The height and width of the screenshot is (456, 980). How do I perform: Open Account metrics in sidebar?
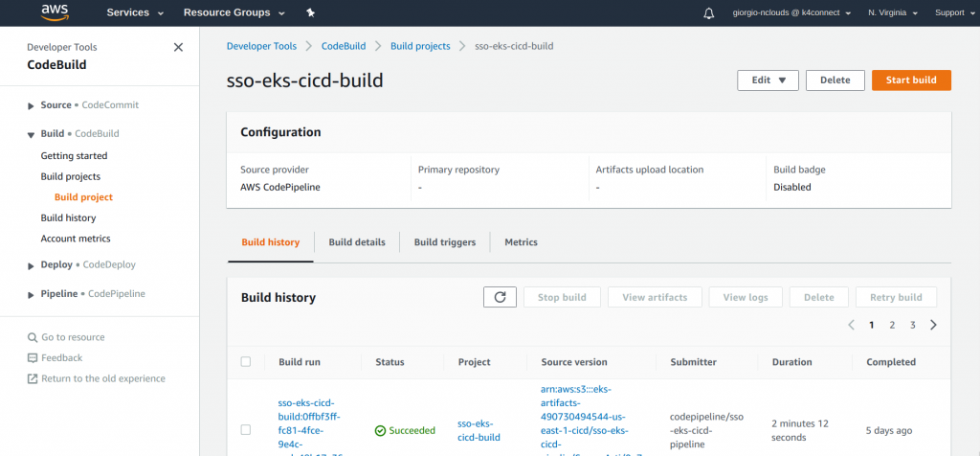(x=76, y=239)
